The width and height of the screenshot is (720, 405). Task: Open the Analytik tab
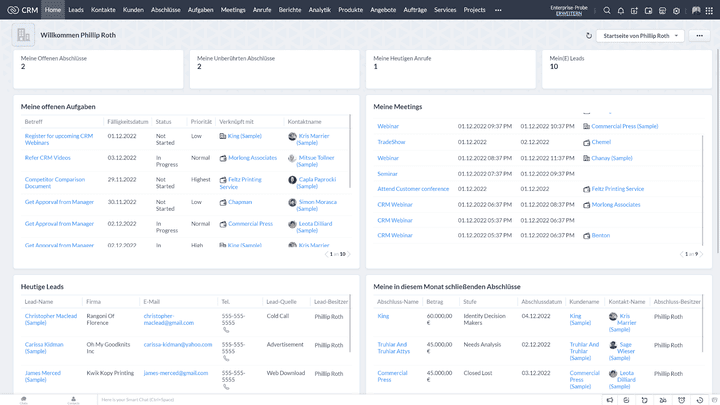[x=320, y=10]
